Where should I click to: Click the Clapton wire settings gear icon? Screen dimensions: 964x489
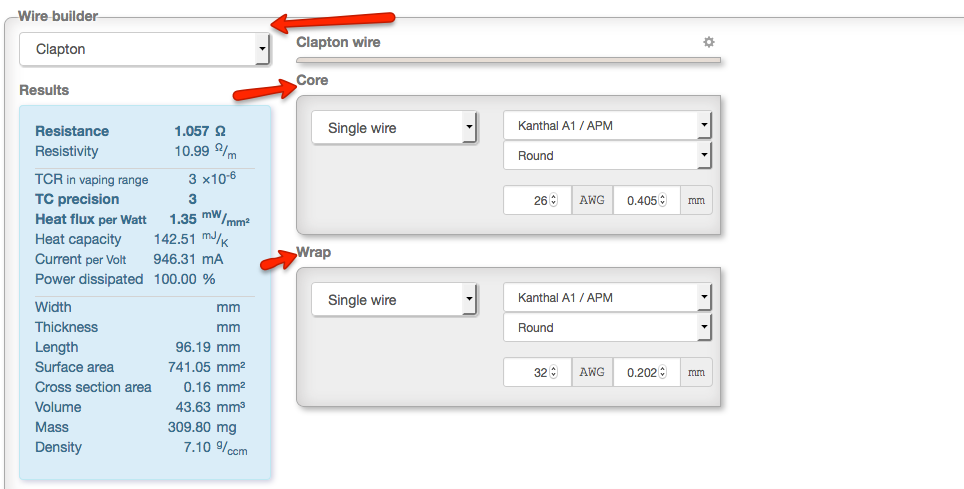click(709, 42)
